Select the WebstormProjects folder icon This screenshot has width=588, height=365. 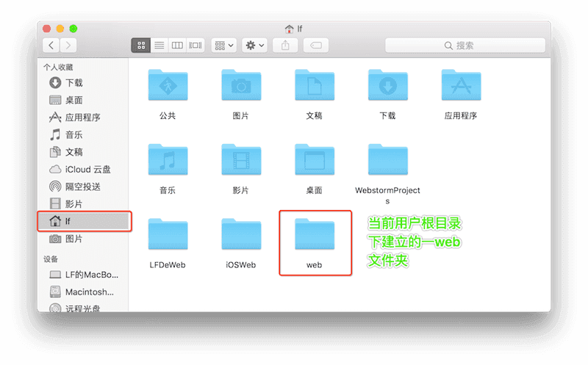point(388,159)
